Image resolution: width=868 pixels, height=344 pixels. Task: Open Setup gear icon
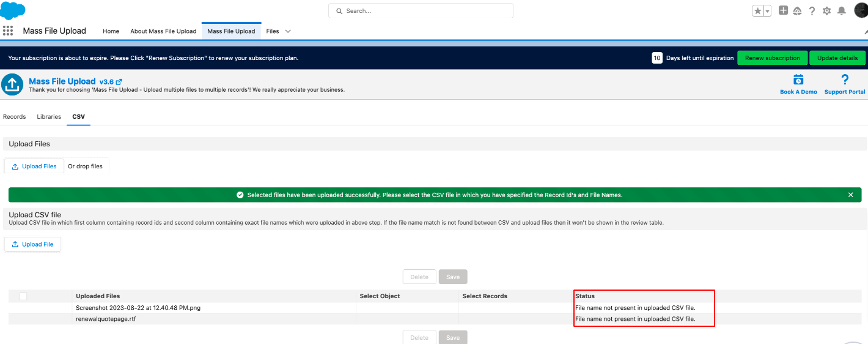pyautogui.click(x=826, y=11)
